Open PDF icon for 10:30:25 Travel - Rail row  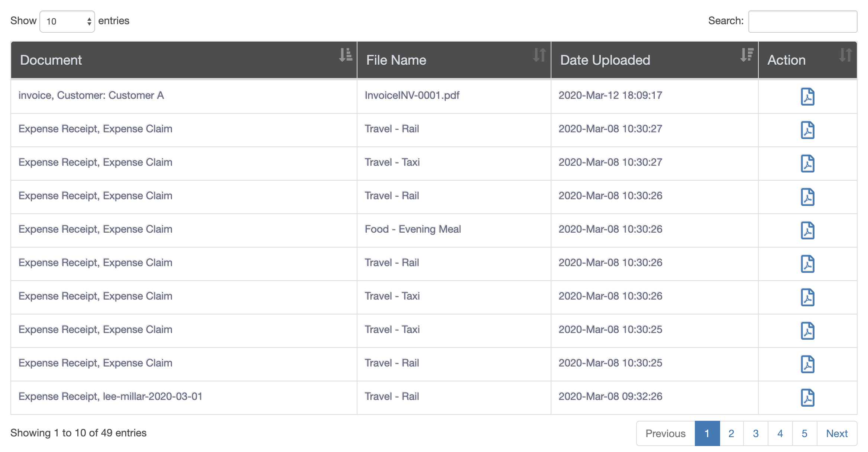coord(807,364)
